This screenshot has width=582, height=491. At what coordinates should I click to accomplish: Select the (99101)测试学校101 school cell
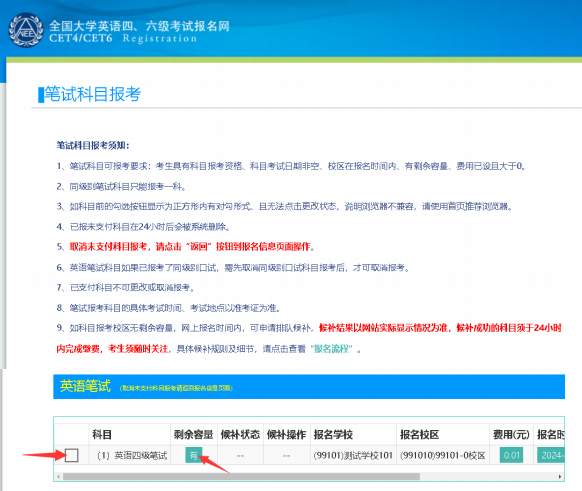pos(353,455)
